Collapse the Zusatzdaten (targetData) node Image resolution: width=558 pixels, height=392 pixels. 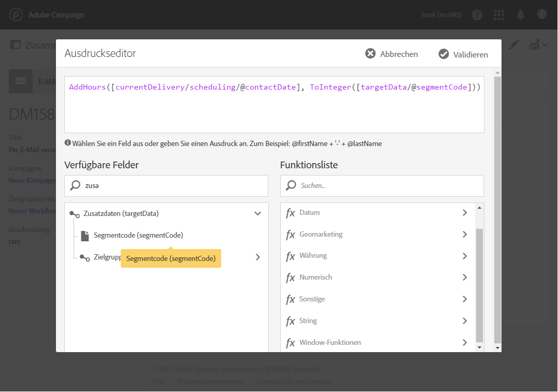click(257, 213)
